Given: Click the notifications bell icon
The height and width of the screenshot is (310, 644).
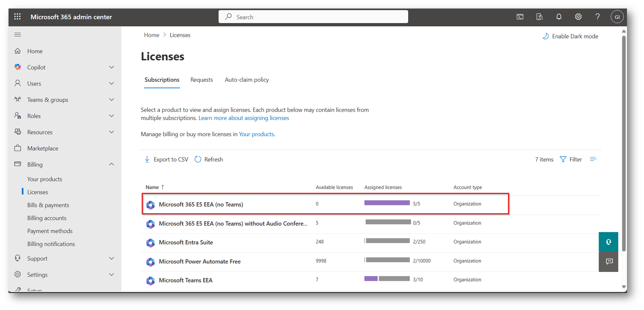Looking at the screenshot, I should pyautogui.click(x=558, y=17).
